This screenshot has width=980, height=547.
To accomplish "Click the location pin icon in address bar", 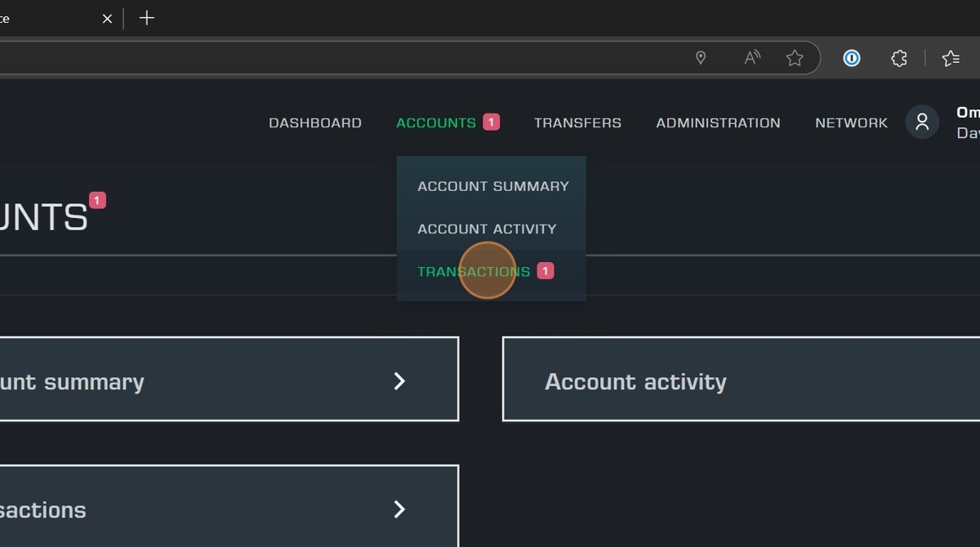I will point(700,58).
